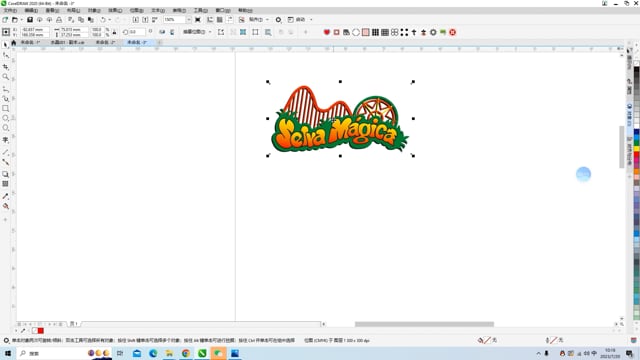
Task: Select the Freehand curve tool
Action: point(6,89)
